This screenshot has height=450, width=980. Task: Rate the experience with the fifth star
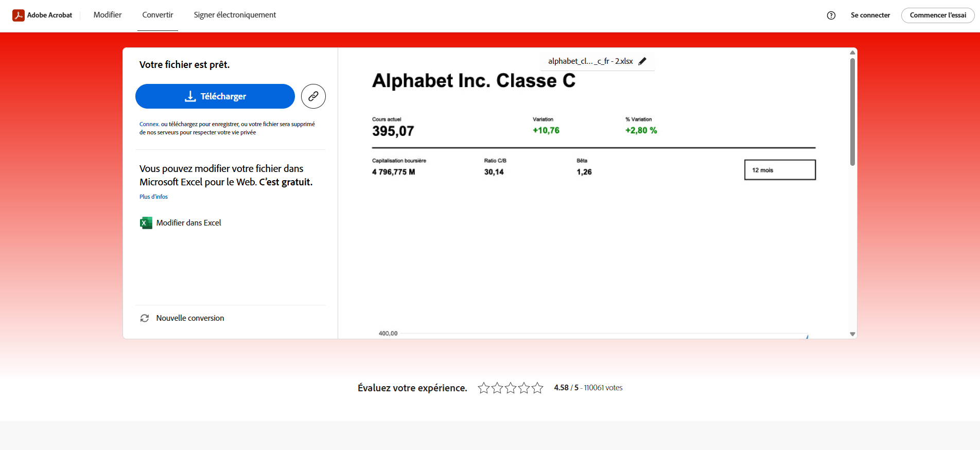click(x=537, y=388)
